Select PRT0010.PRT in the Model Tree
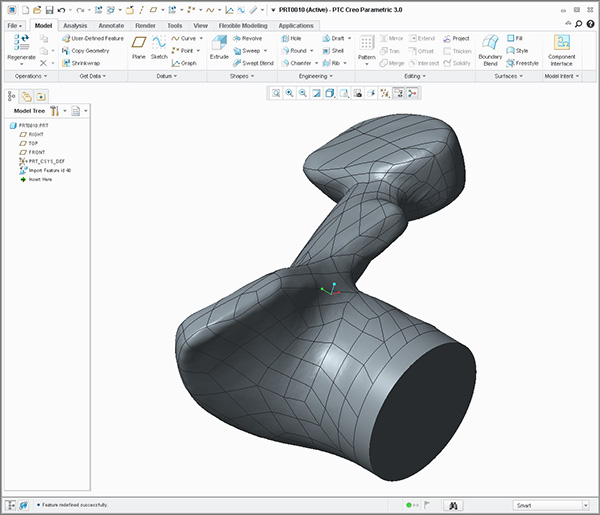This screenshot has height=515, width=600. point(29,125)
